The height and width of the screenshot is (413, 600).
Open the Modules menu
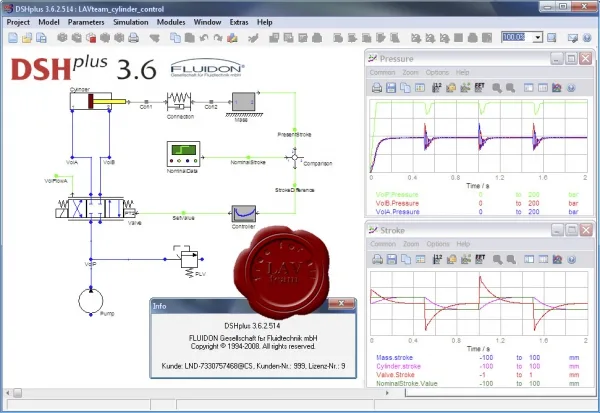(x=171, y=22)
